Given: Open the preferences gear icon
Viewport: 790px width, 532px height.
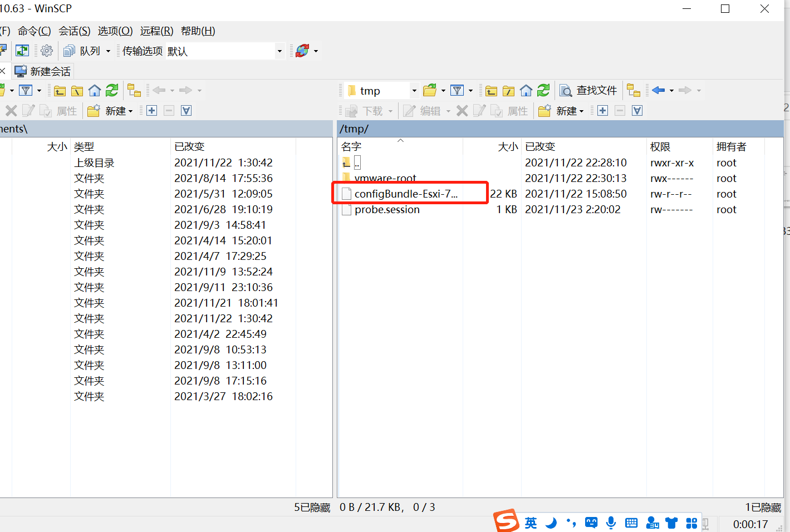Looking at the screenshot, I should (x=46, y=50).
